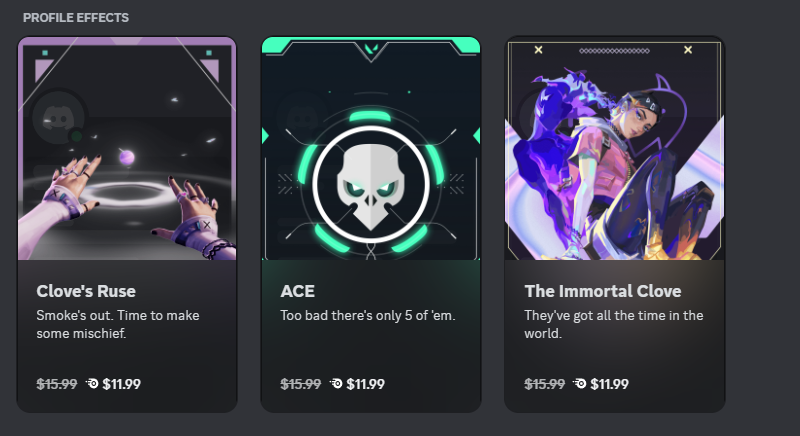Click the Nitro icon on Immortal Clove price
800x436 pixels.
coord(580,383)
